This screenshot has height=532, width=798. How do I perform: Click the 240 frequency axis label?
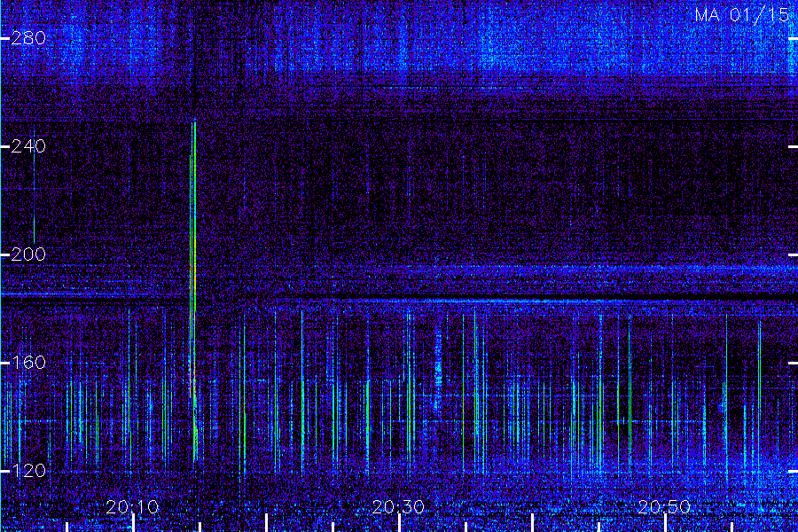coord(28,146)
